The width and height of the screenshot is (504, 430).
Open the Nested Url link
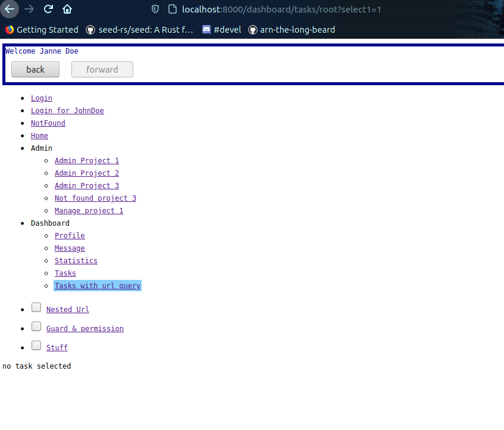click(x=68, y=309)
